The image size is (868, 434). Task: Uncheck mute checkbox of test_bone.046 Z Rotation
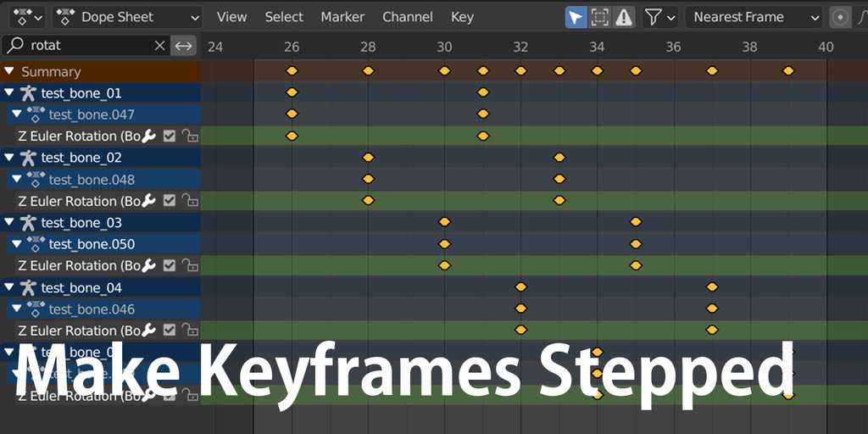point(170,331)
